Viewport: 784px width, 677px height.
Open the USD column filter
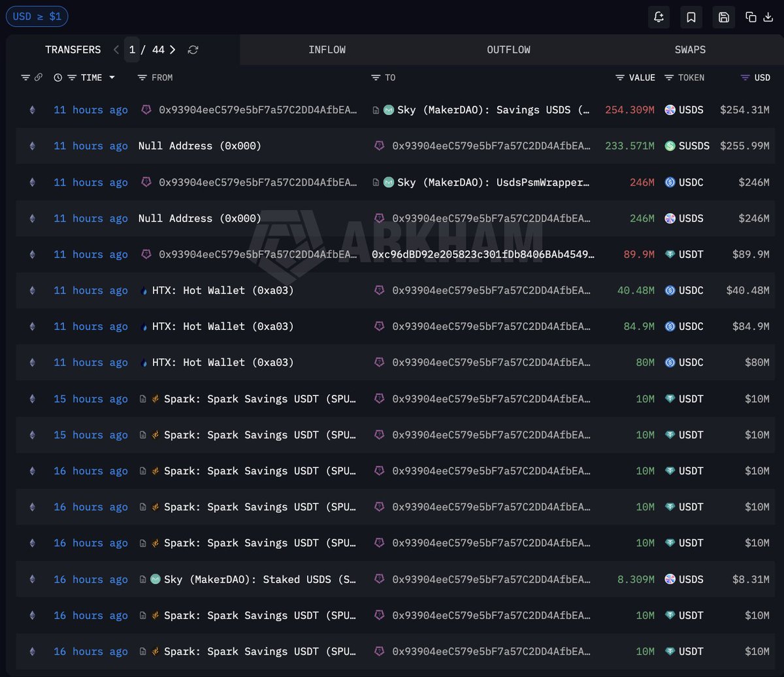[745, 77]
